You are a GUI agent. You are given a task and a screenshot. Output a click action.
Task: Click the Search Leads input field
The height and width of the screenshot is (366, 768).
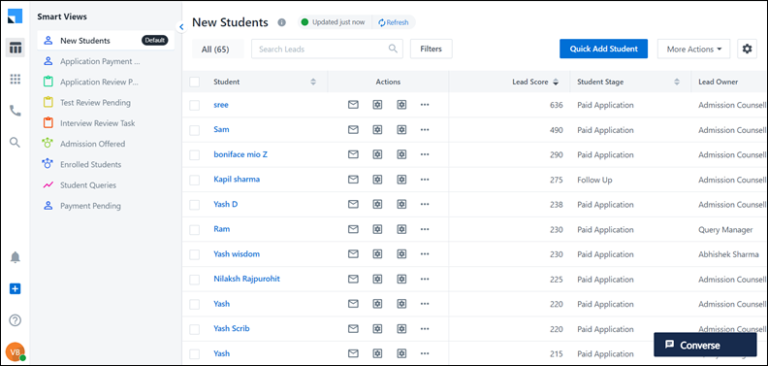click(327, 49)
